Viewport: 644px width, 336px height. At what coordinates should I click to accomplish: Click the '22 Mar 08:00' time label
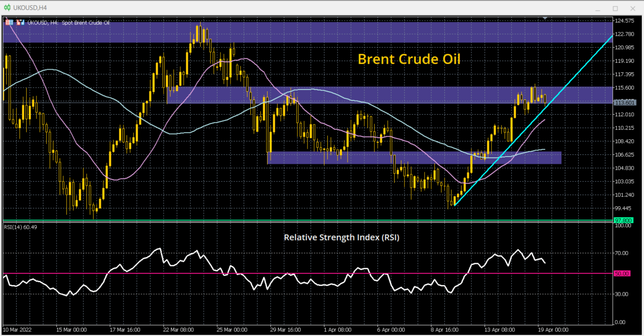(x=179, y=330)
